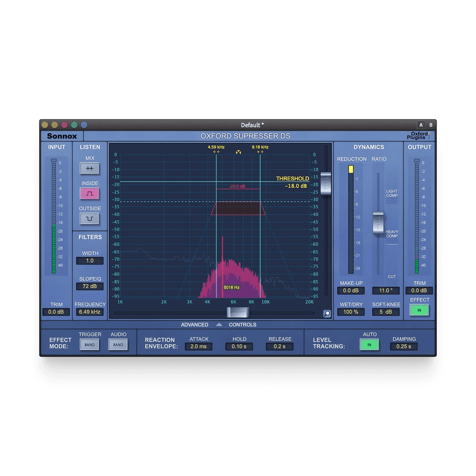Click the LIGHT COMP ratio label
Image resolution: width=476 pixels, height=476 pixels.
392,193
